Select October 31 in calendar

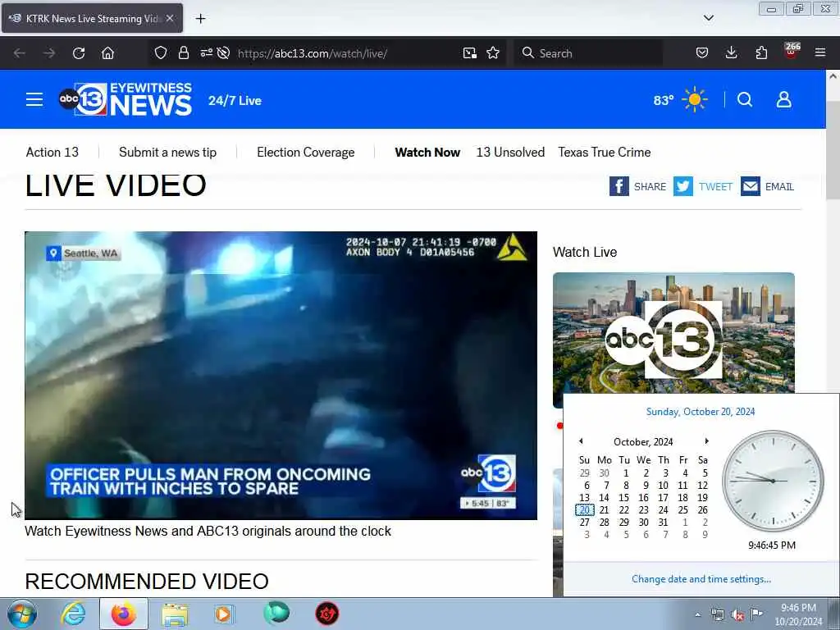[x=663, y=523]
